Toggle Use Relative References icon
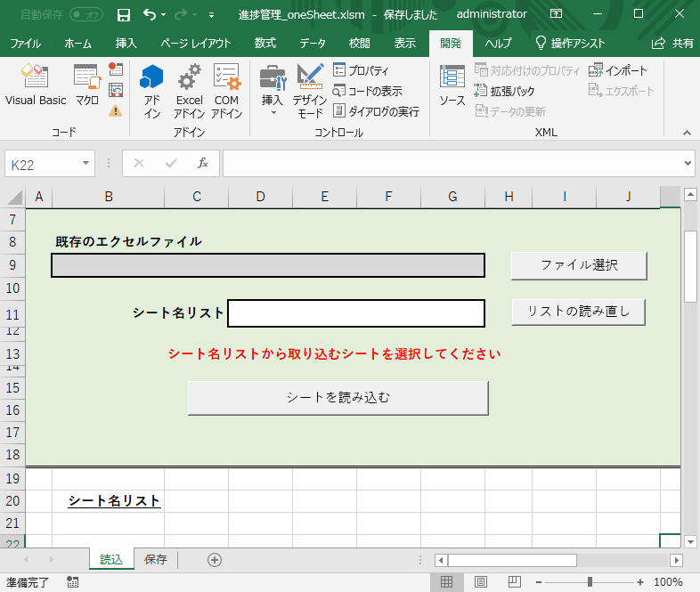The width and height of the screenshot is (700, 592). coord(116,90)
